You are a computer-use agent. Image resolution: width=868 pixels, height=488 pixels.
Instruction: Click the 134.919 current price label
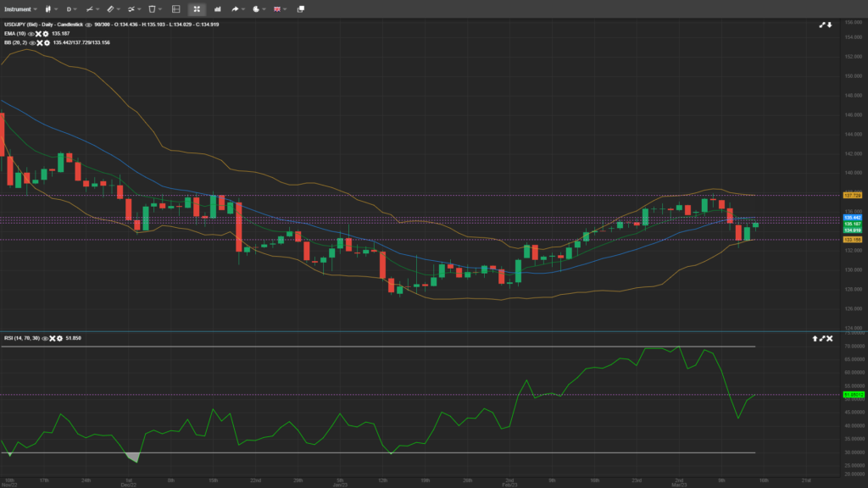pyautogui.click(x=852, y=230)
